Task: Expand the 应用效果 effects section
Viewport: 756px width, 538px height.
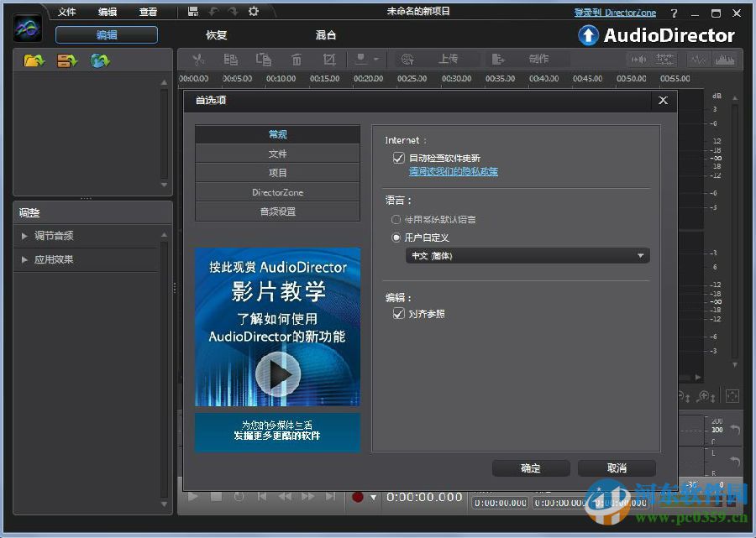Action: 50,259
